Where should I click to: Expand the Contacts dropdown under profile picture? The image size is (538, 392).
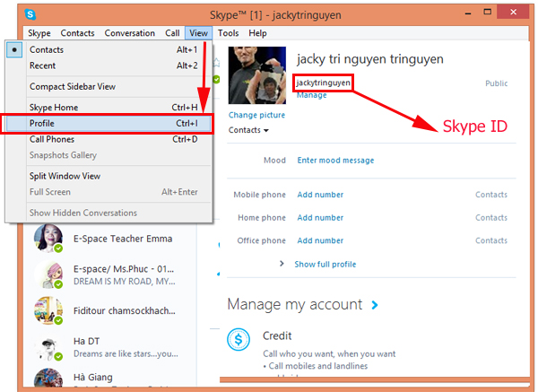[x=248, y=130]
